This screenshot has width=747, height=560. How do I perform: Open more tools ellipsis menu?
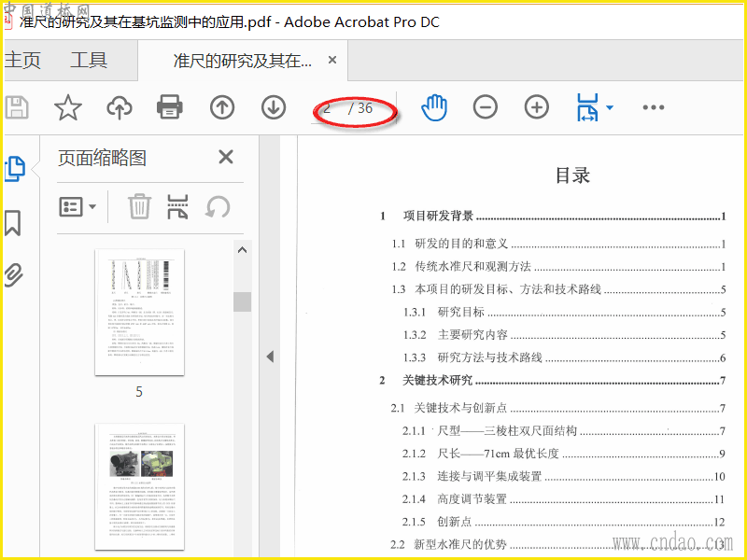tap(653, 107)
